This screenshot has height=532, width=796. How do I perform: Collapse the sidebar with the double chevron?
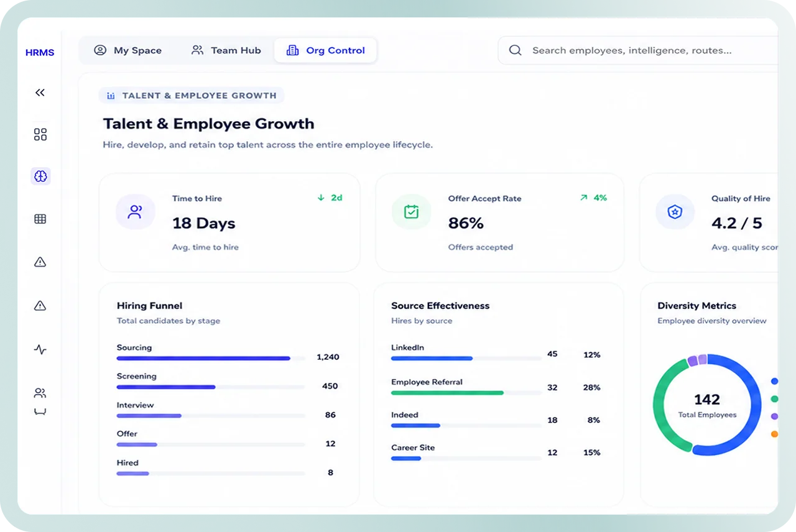(40, 93)
